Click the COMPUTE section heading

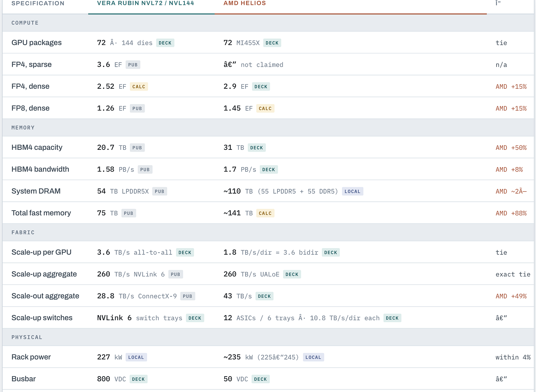pos(25,23)
